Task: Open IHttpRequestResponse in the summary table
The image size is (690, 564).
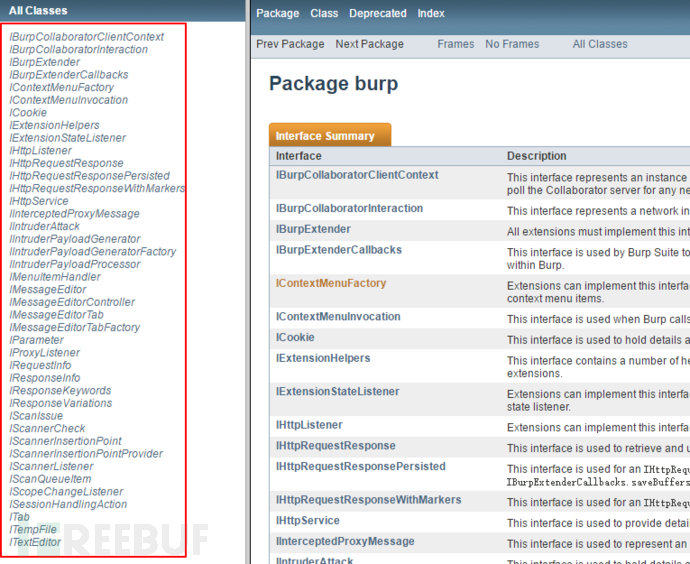Action: tap(335, 446)
